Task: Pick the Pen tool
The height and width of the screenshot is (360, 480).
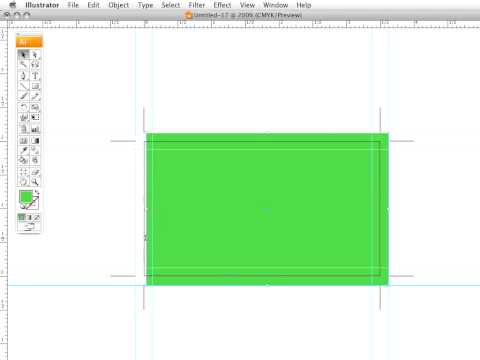Action: tap(23, 76)
